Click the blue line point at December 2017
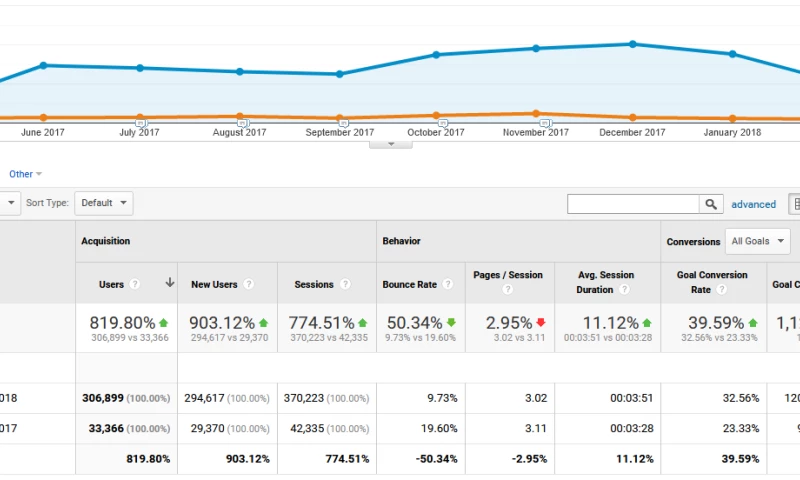 click(x=632, y=44)
